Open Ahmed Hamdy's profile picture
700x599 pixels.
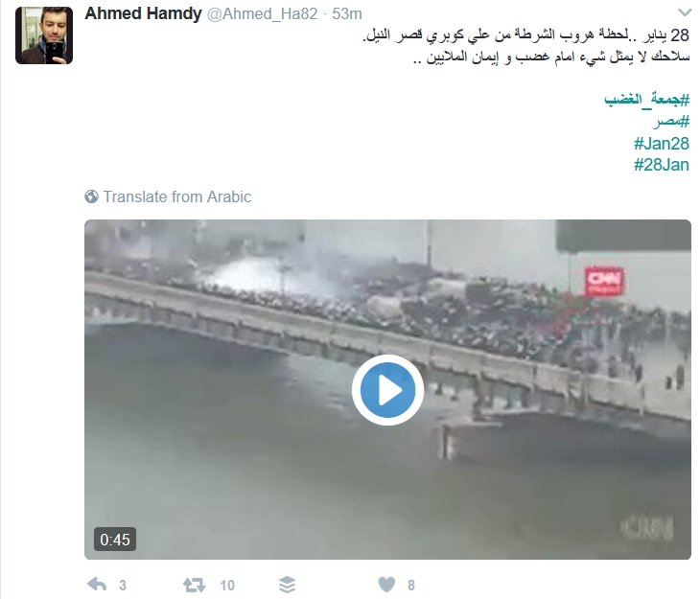pos(44,35)
